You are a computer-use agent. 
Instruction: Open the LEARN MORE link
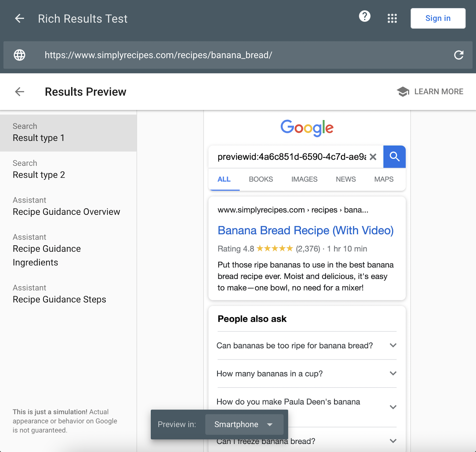pyautogui.click(x=439, y=92)
